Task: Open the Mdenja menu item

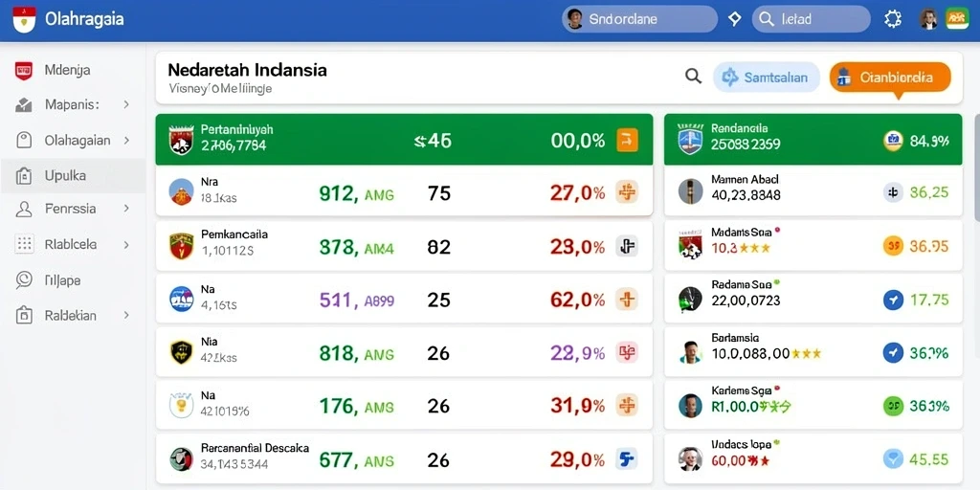Action: (x=73, y=70)
